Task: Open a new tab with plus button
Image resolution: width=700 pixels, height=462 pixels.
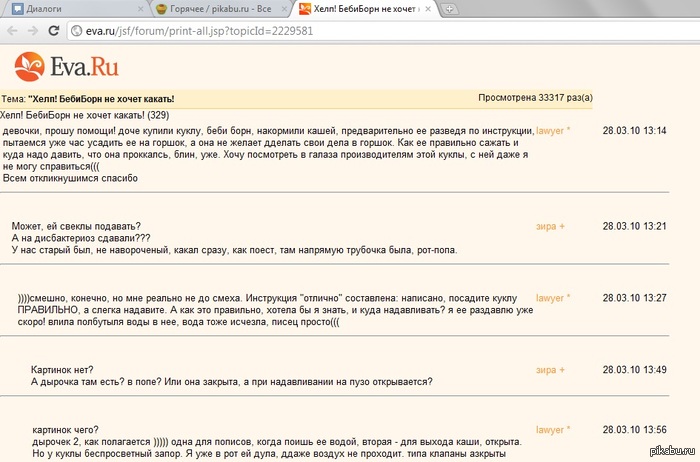Action: [449, 9]
